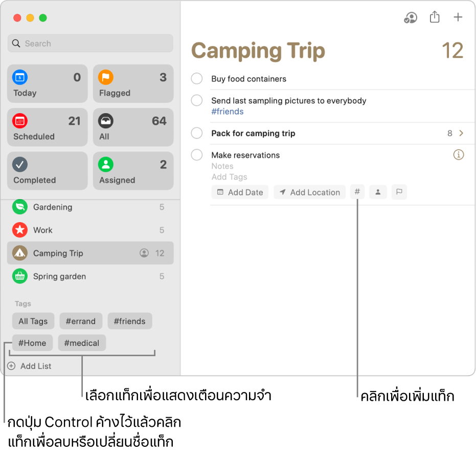The width and height of the screenshot is (476, 457).
Task: Click the share list icon in toolbar
Action: point(435,17)
